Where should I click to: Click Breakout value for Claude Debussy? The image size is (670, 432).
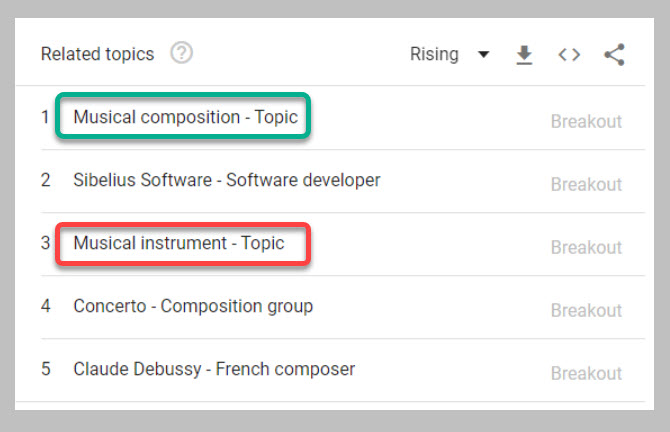coord(586,374)
